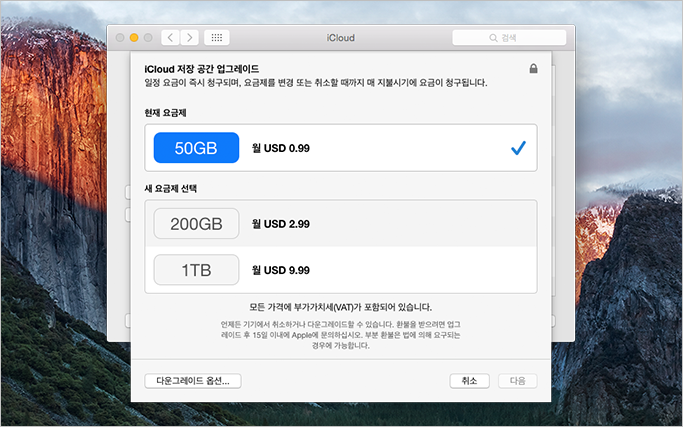Screen dimensions: 683x427
Task: Click the price text 월 USD 0.99
Action: click(x=281, y=148)
